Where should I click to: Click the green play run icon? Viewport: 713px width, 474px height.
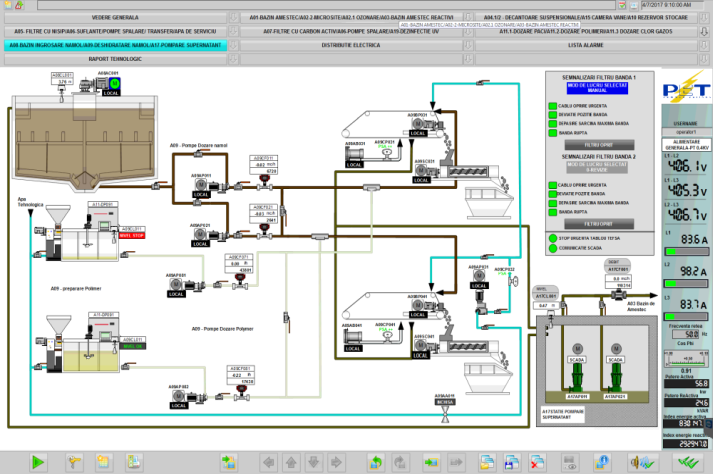pyautogui.click(x=38, y=463)
